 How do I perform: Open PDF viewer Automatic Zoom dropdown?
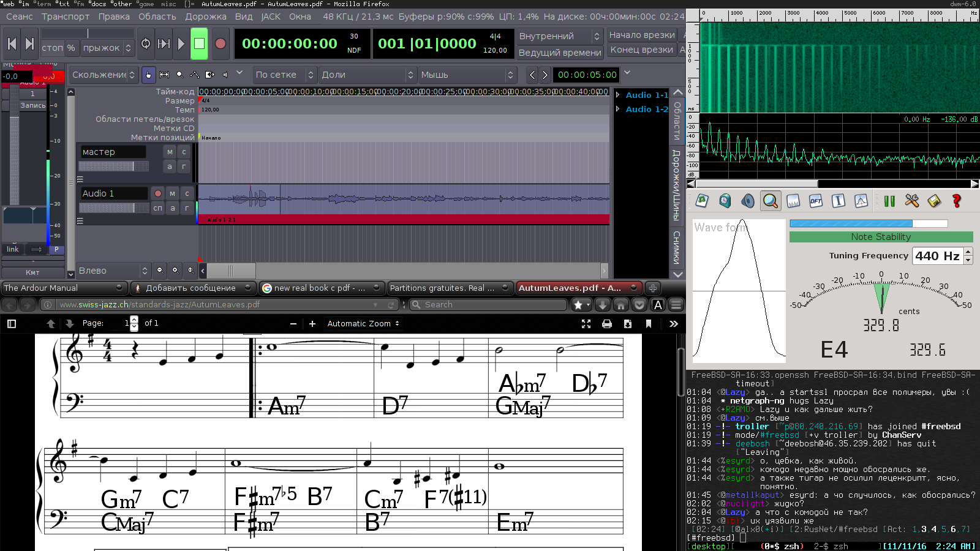coord(363,323)
